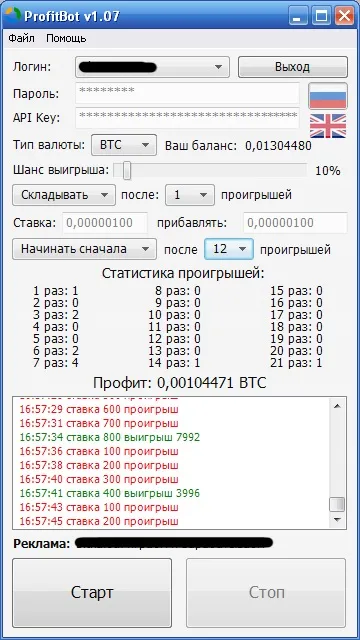
Task: Maximize the ProfitBot window
Action: [322, 16]
